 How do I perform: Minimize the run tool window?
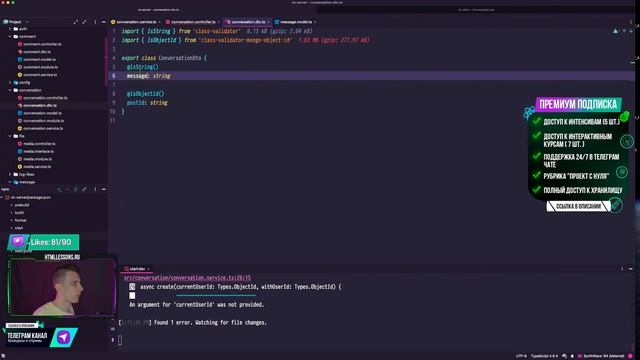[x=631, y=269]
